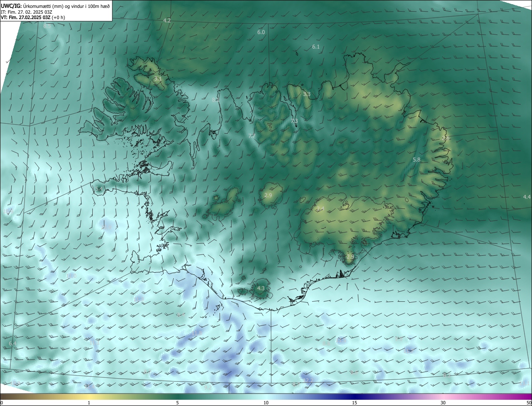Click the 6.1 value label
The height and width of the screenshot is (406, 532).
pyautogui.click(x=316, y=47)
